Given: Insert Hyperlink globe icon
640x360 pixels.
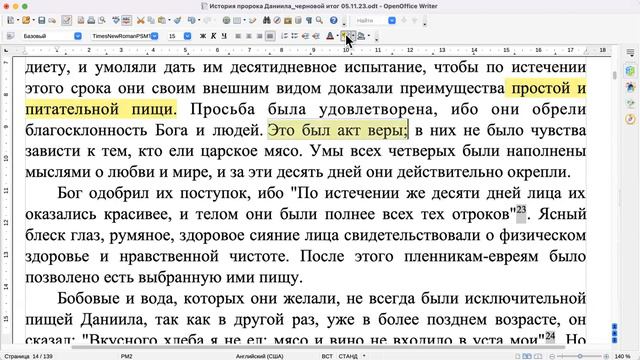Looking at the screenshot, I should (226, 20).
